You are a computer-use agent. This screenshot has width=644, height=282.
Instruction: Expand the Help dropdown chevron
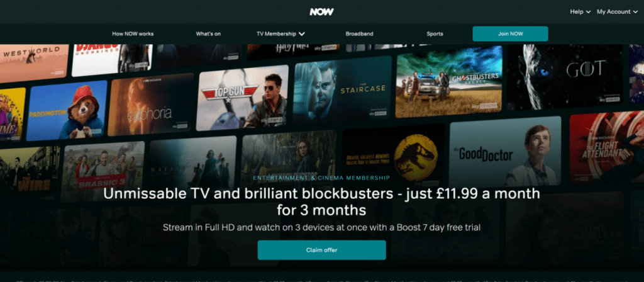588,12
